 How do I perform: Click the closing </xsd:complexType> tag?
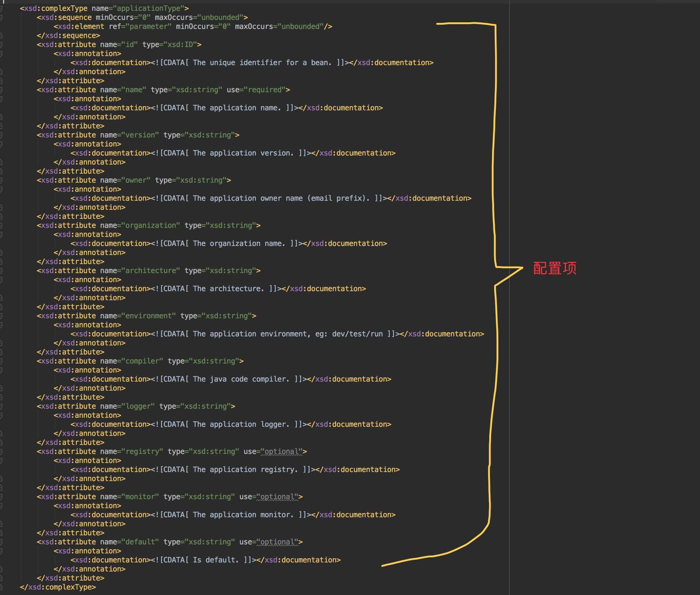click(58, 587)
